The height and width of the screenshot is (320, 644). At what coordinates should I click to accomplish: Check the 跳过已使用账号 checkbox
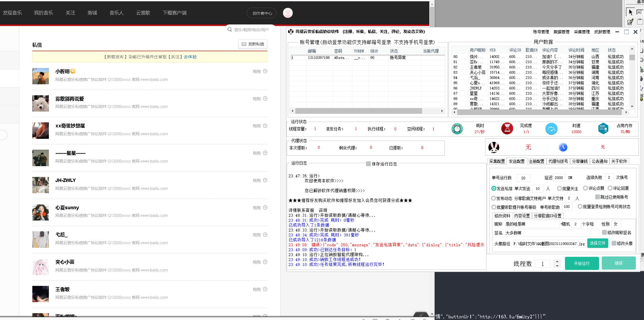coord(597,197)
